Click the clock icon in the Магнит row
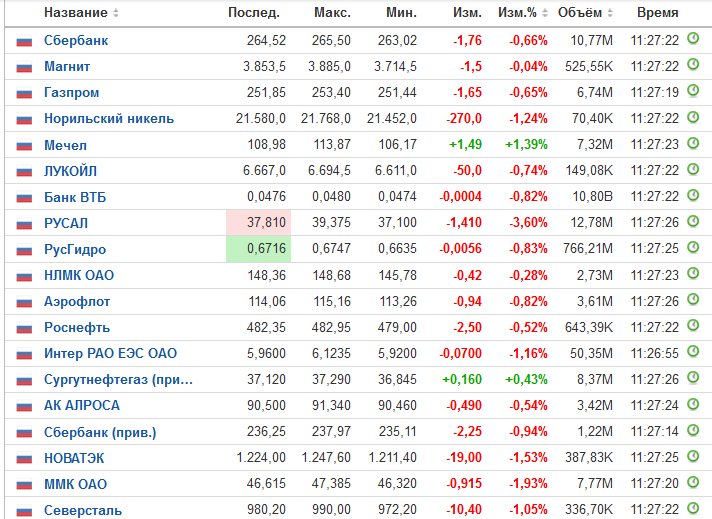 point(693,64)
